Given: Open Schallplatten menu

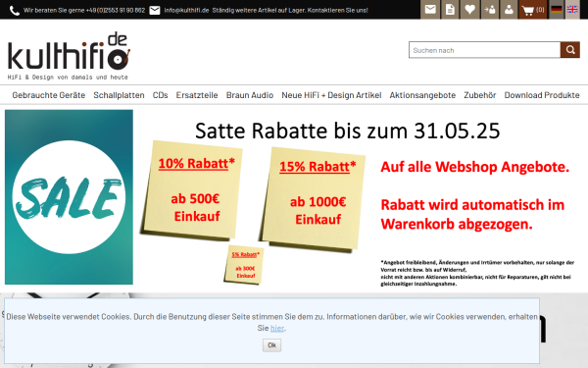Looking at the screenshot, I should coord(119,95).
